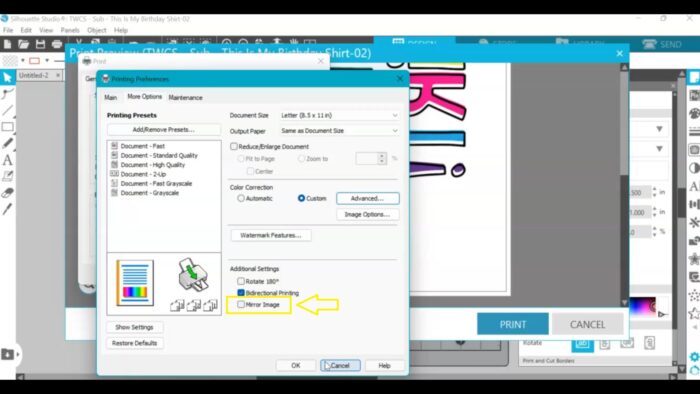Select the arrow Select tool in Silhouette toolbar
700x394 pixels.
7,77
